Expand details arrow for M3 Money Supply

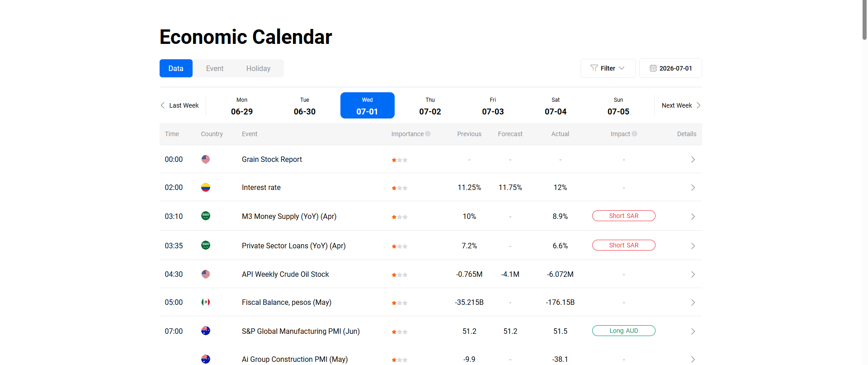[x=693, y=217]
